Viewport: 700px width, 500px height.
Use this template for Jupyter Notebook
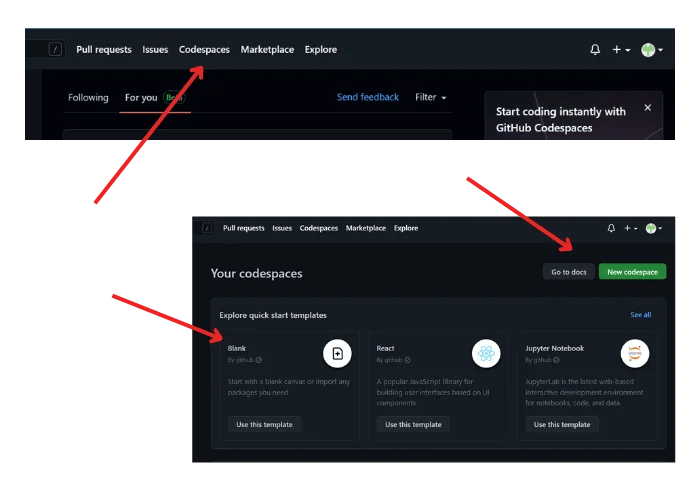[x=562, y=425]
